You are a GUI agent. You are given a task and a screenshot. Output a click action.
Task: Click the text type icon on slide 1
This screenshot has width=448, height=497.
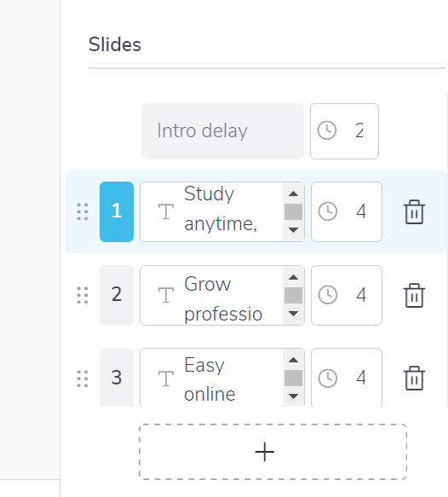pos(166,211)
